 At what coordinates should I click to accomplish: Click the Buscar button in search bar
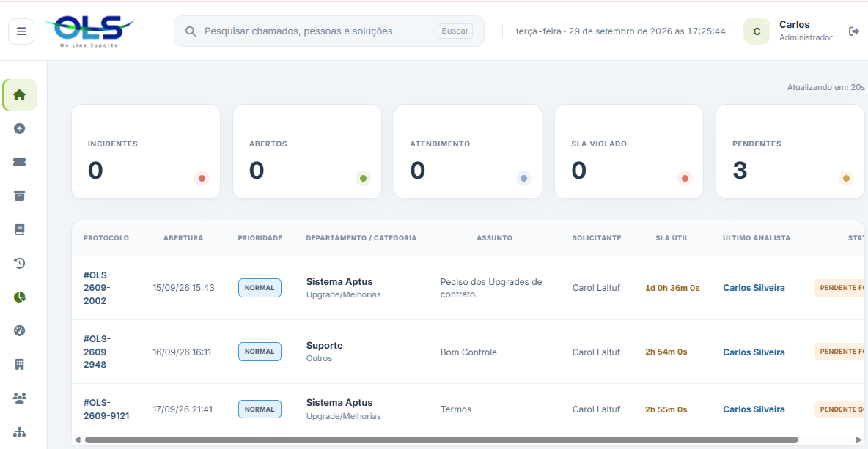click(455, 31)
